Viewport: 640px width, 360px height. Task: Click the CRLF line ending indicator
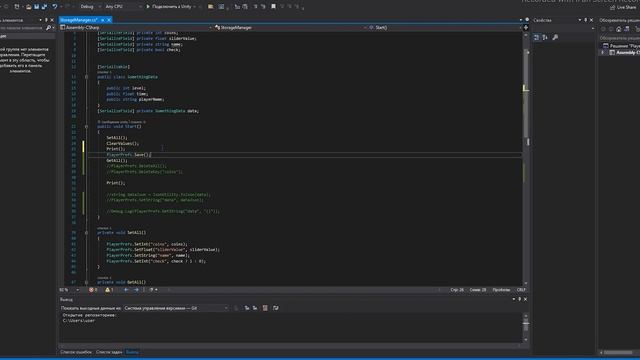tap(521, 290)
